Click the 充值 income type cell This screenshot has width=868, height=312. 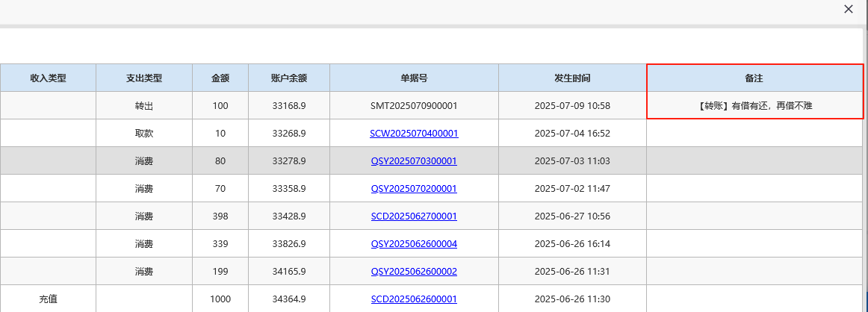48,299
